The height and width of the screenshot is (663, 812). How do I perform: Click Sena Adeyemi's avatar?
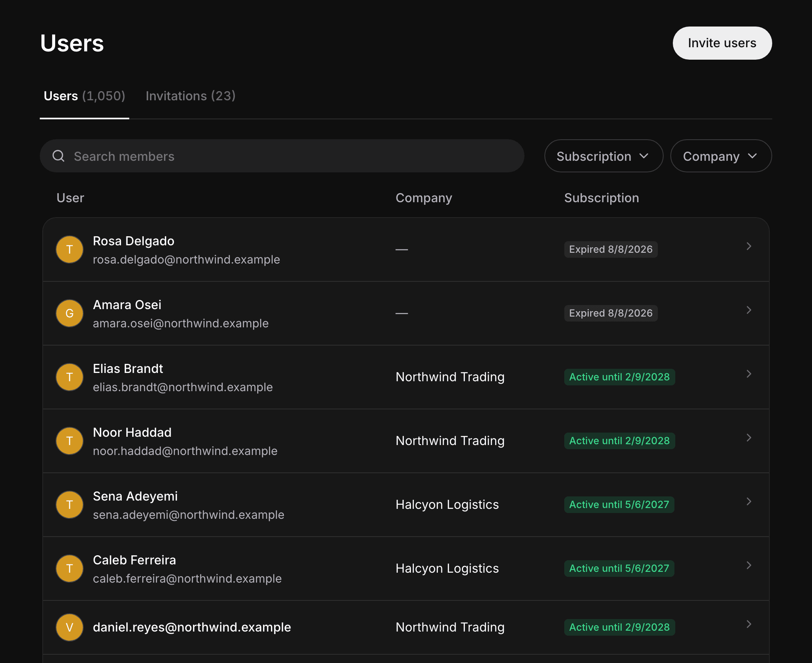(70, 505)
